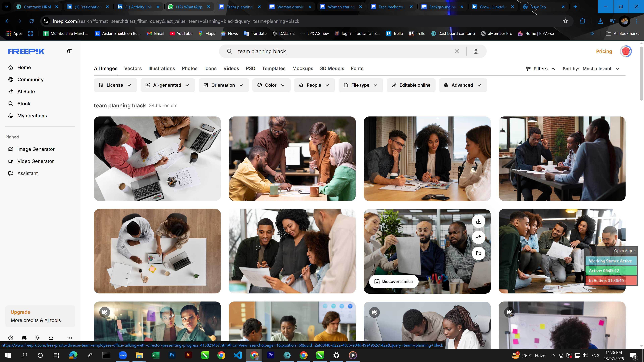This screenshot has width=644, height=362.
Task: Open Visual Studio Code from taskbar
Action: coord(238,355)
